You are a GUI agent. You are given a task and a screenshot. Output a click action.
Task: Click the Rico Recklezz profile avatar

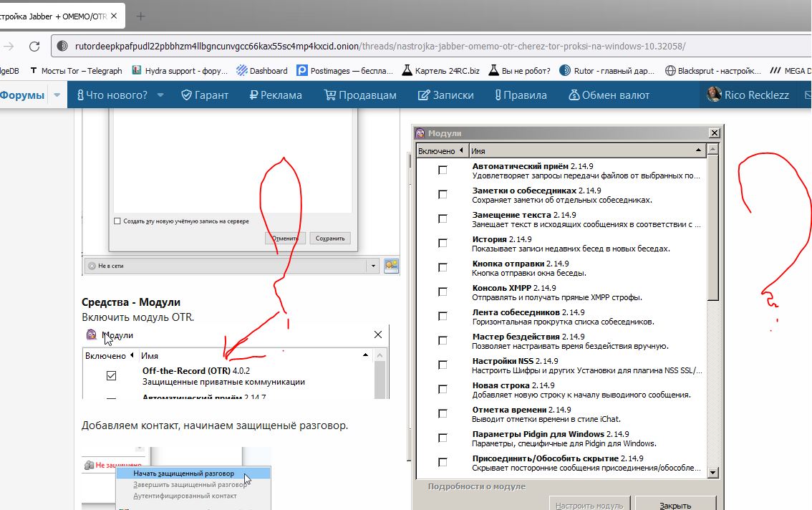pos(714,95)
